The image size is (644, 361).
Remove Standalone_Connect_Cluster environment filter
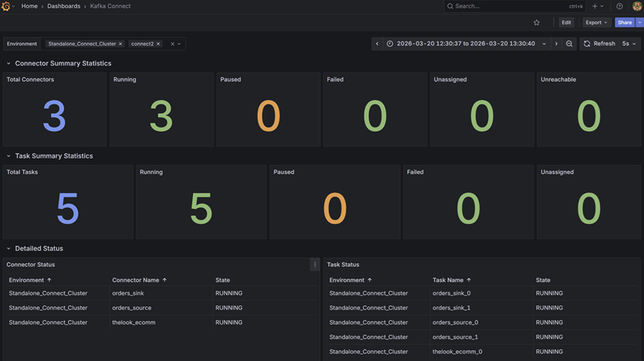(x=121, y=44)
